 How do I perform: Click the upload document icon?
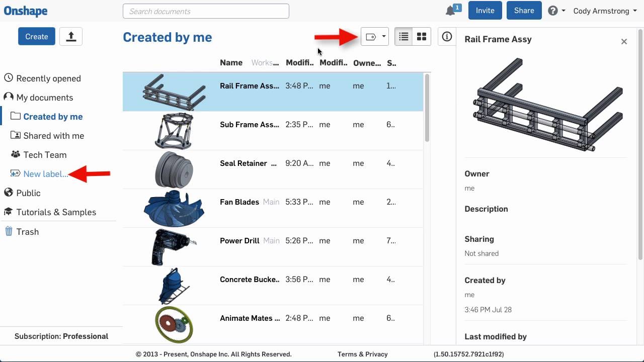point(71,36)
